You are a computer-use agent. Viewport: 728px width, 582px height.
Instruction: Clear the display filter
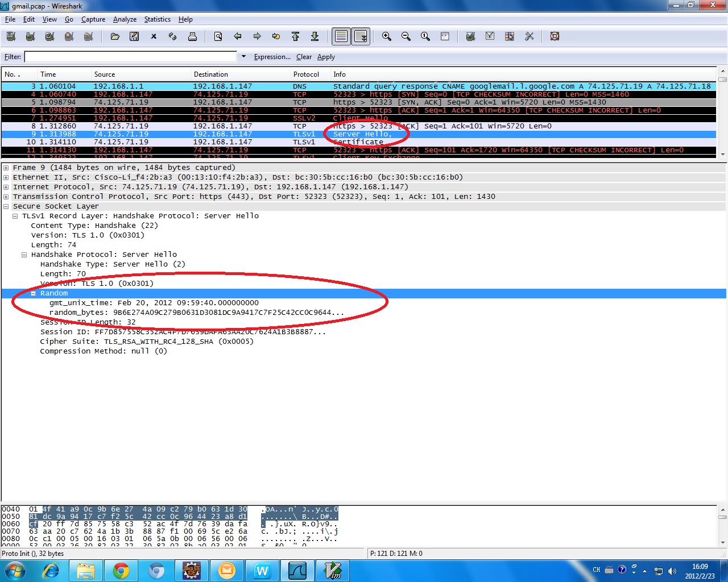click(x=304, y=57)
